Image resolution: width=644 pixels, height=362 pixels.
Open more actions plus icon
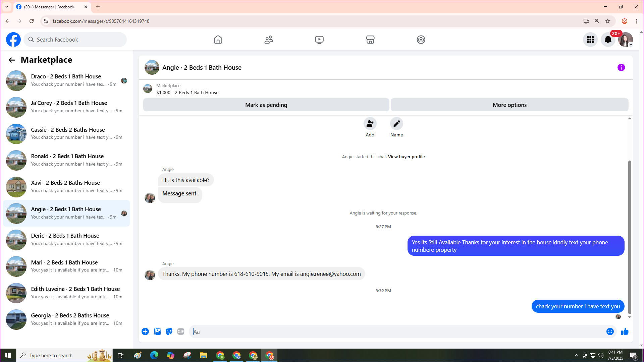[x=145, y=331]
